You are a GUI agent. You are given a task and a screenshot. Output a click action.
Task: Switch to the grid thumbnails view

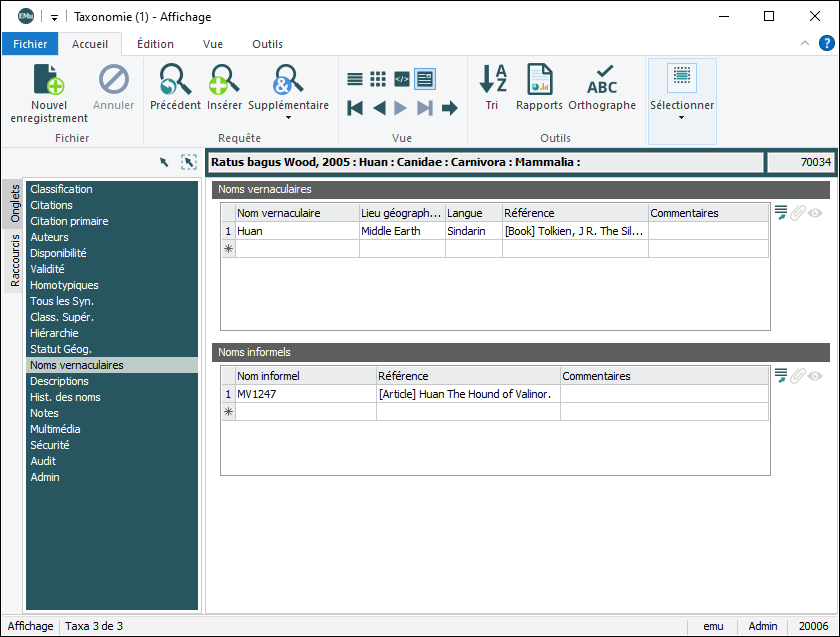[x=378, y=79]
